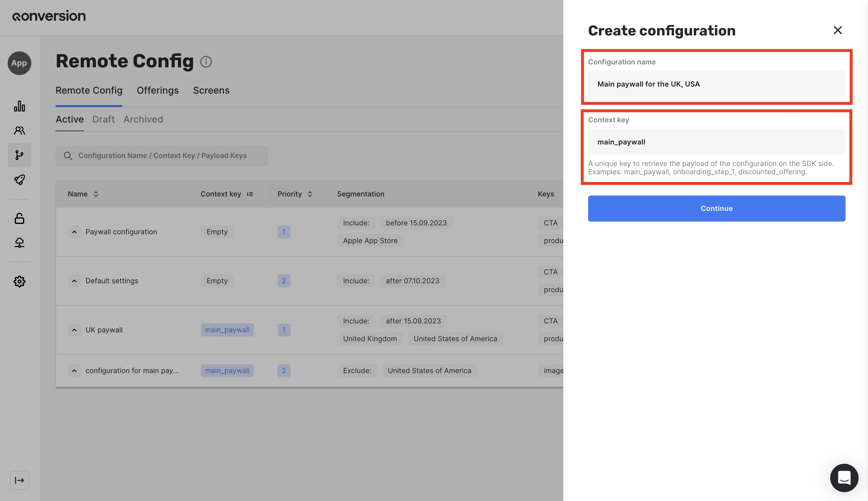Click the padlock icon in the sidebar
This screenshot has width=868, height=501.
[x=19, y=218]
